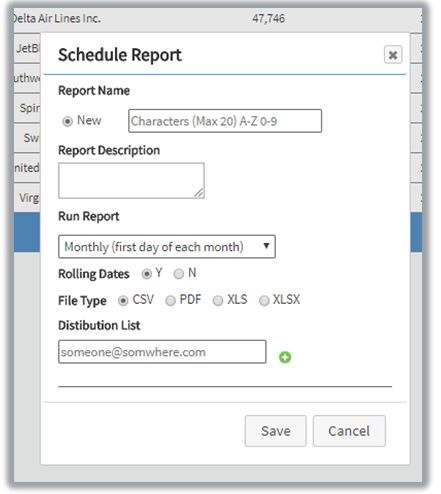The width and height of the screenshot is (441, 494).
Task: Grab the description box resize handle
Action: (x=199, y=193)
